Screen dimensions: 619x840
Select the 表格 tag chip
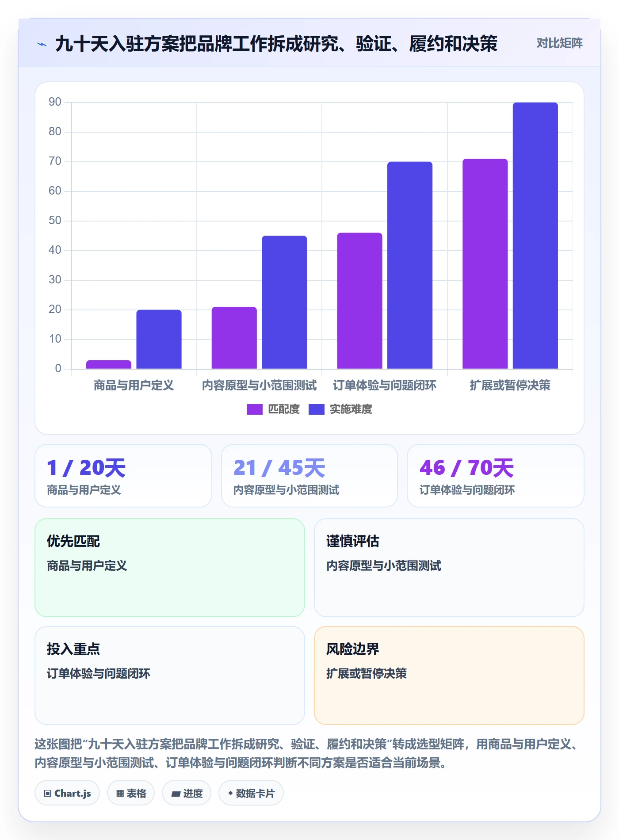(x=131, y=793)
